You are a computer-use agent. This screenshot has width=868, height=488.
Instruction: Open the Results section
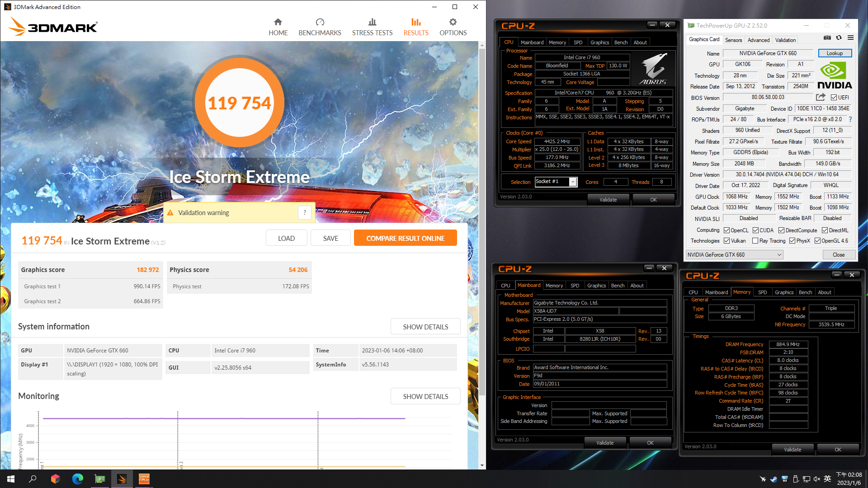(416, 27)
